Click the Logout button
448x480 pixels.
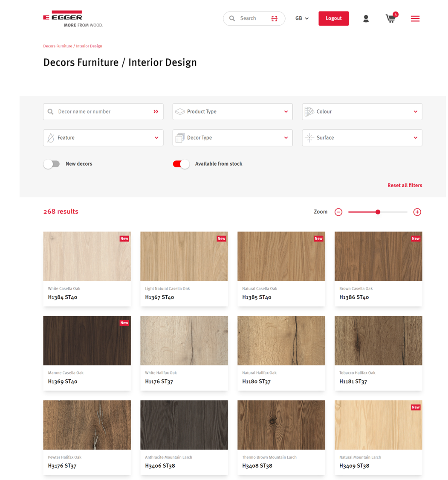coord(334,18)
